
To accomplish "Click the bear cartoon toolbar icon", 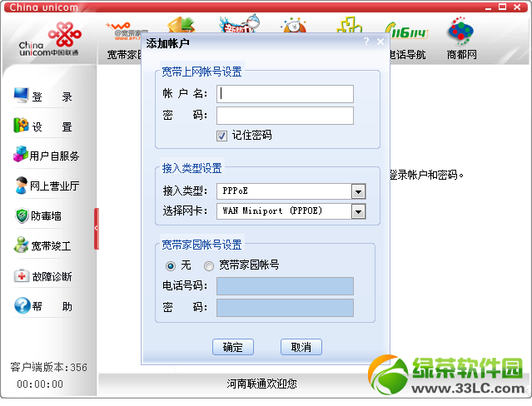I will [x=294, y=25].
